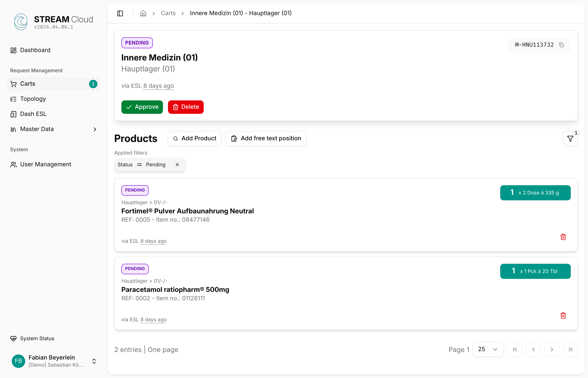588x378 pixels.
Task: Click Add Product search button
Action: pos(194,138)
